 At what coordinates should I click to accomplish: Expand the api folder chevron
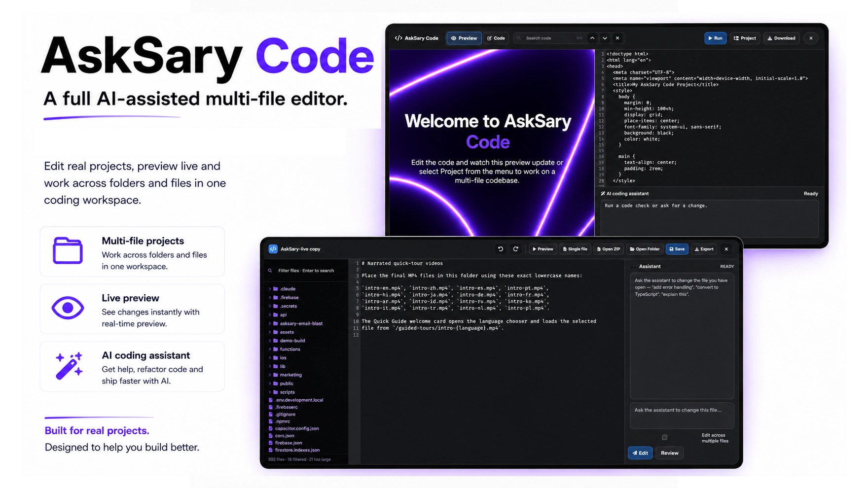[x=270, y=314]
